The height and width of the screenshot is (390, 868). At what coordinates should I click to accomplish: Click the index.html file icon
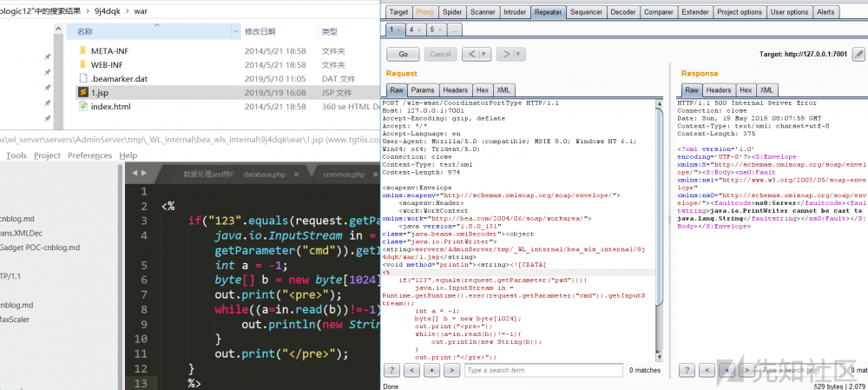click(x=83, y=106)
